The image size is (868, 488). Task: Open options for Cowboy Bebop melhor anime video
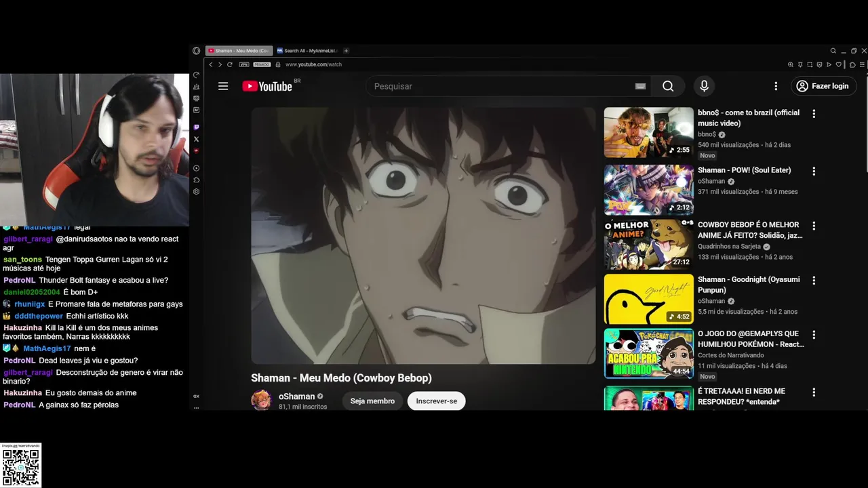coord(814,226)
